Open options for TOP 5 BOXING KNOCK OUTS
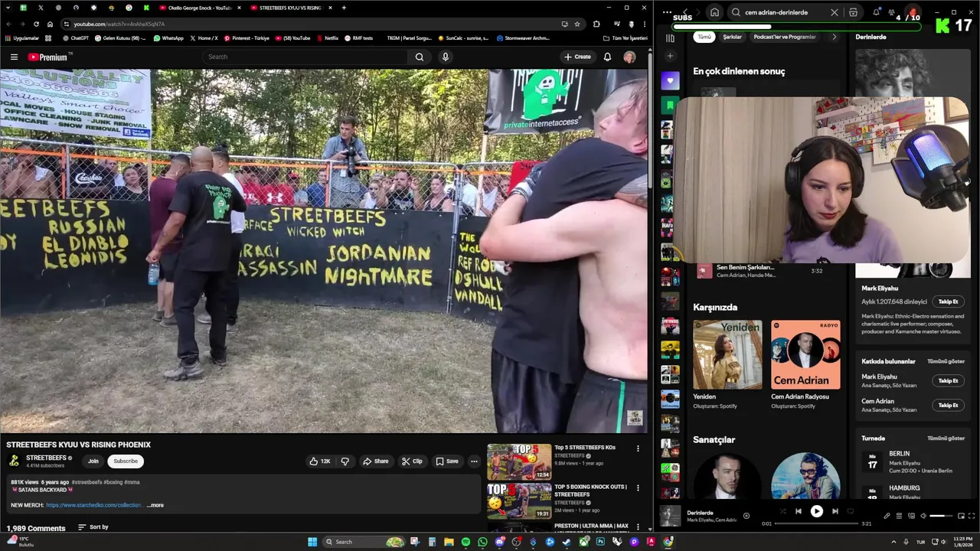The height and width of the screenshot is (551, 980). [638, 487]
